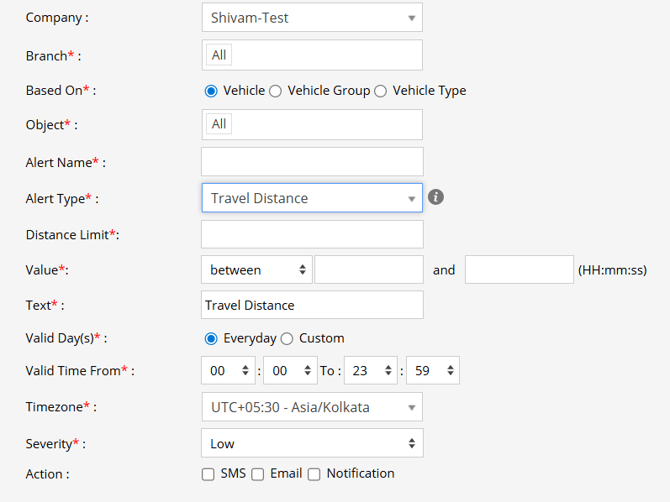Choose the Vehicle Group radio option

276,91
